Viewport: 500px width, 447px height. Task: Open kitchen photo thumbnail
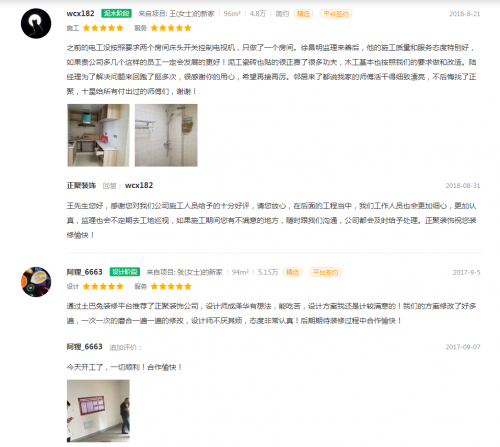click(x=98, y=135)
